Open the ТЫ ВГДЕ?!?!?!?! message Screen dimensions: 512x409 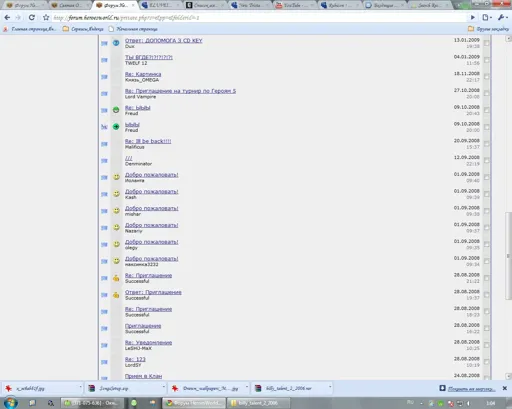point(149,57)
